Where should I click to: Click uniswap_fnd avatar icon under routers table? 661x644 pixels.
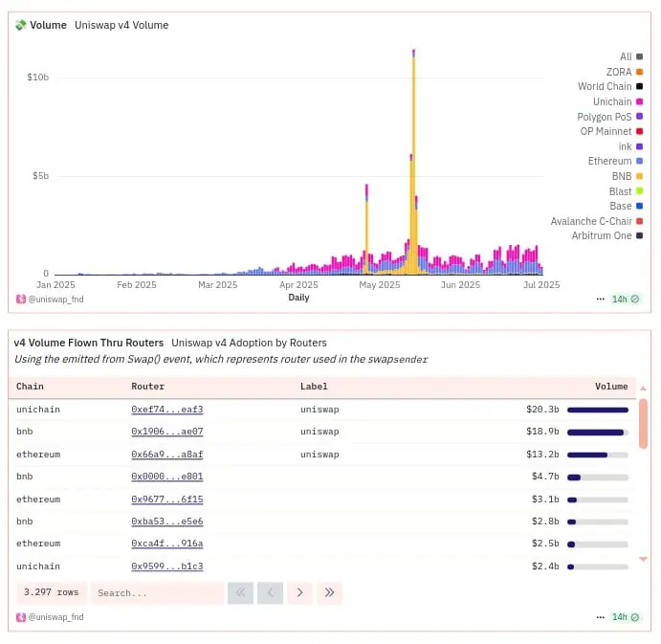click(21, 617)
